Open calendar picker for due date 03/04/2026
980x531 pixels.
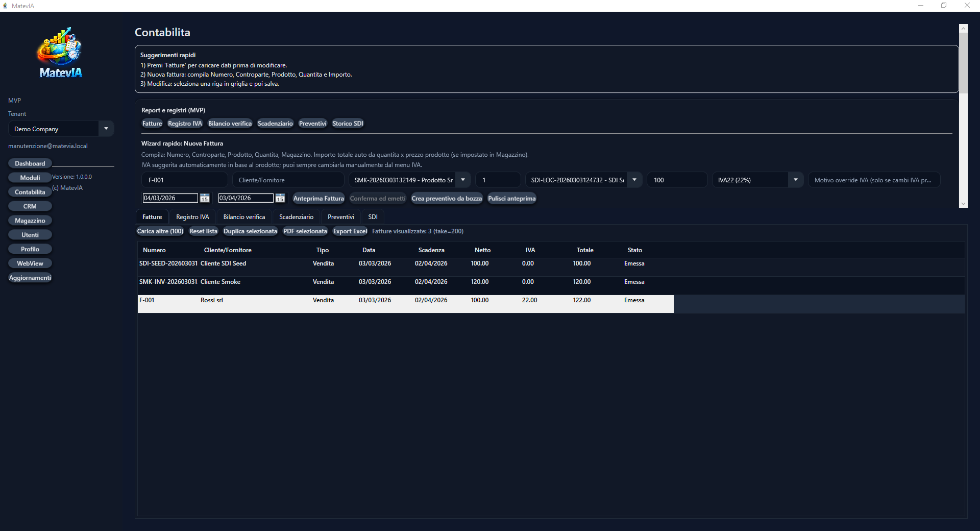pyautogui.click(x=280, y=199)
